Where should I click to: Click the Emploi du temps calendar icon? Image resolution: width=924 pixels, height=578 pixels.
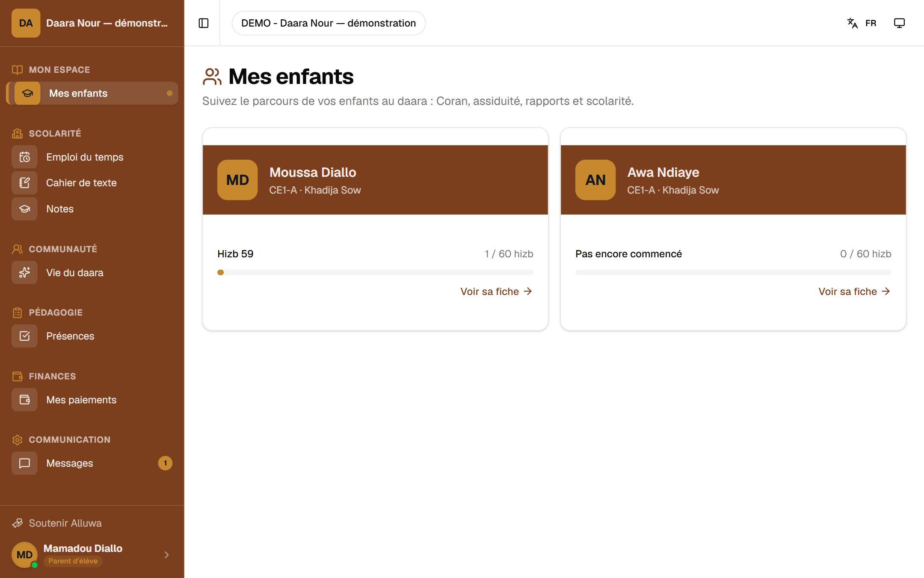tap(24, 157)
